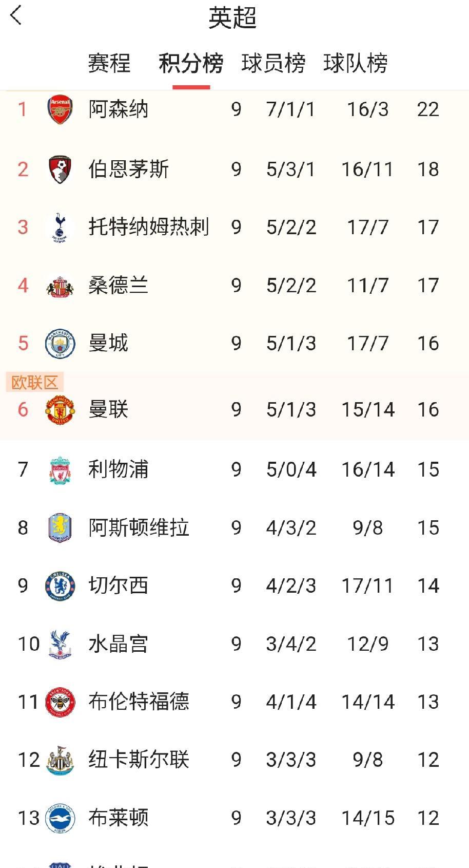The width and height of the screenshot is (469, 868).
Task: Tap the 欧联区 zone label
Action: coord(34,383)
